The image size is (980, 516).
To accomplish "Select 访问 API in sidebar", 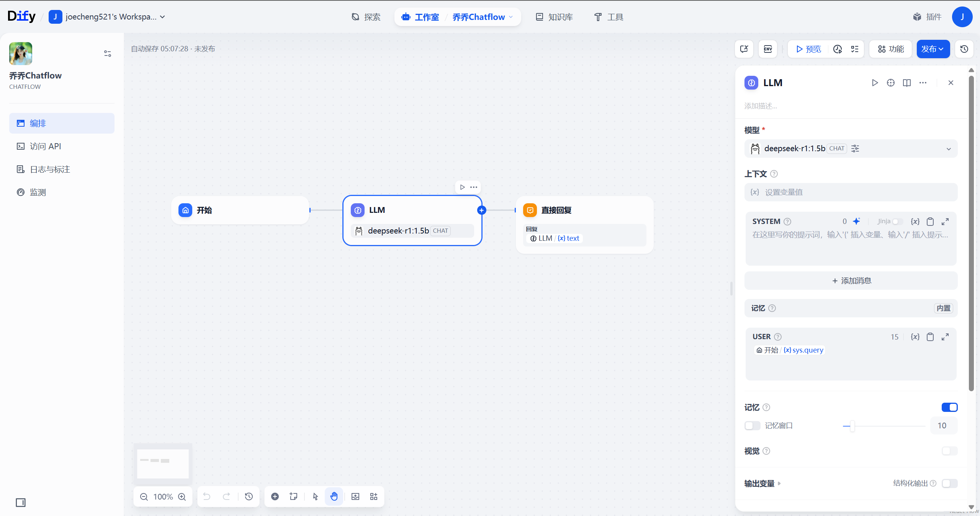I will pos(62,146).
